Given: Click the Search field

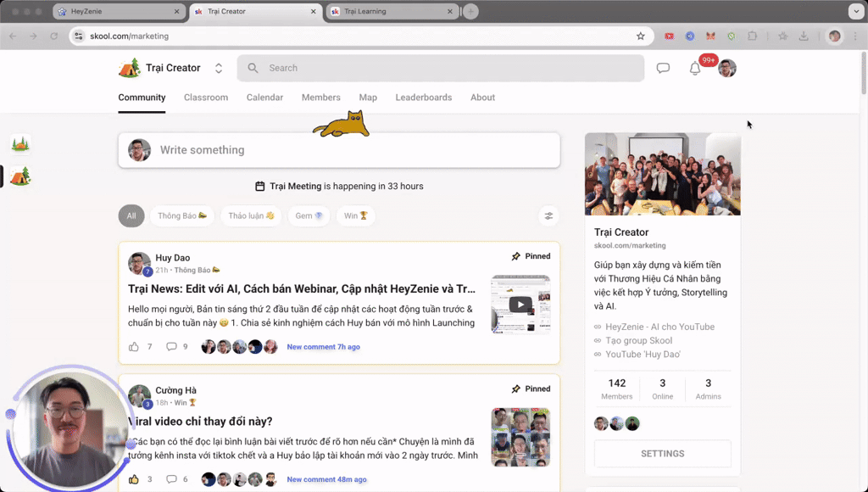Looking at the screenshot, I should [441, 68].
